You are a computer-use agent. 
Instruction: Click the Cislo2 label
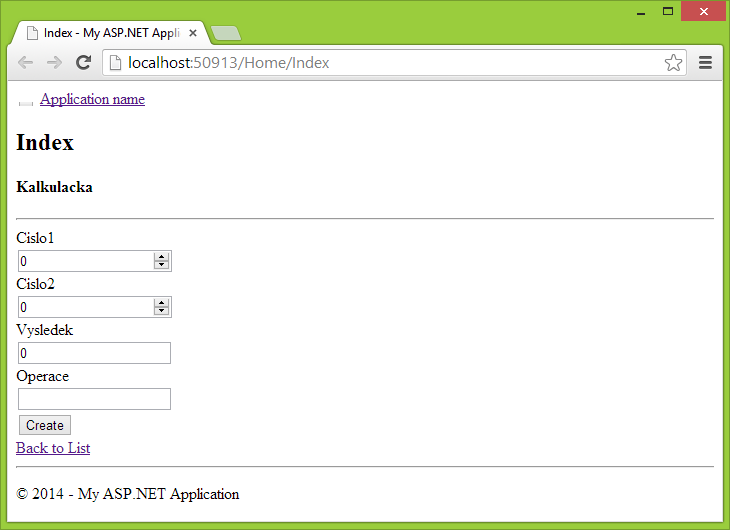click(x=35, y=284)
